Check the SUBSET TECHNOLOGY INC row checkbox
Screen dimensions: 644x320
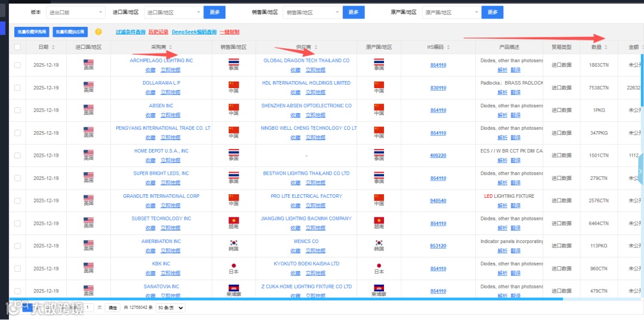pyautogui.click(x=17, y=223)
